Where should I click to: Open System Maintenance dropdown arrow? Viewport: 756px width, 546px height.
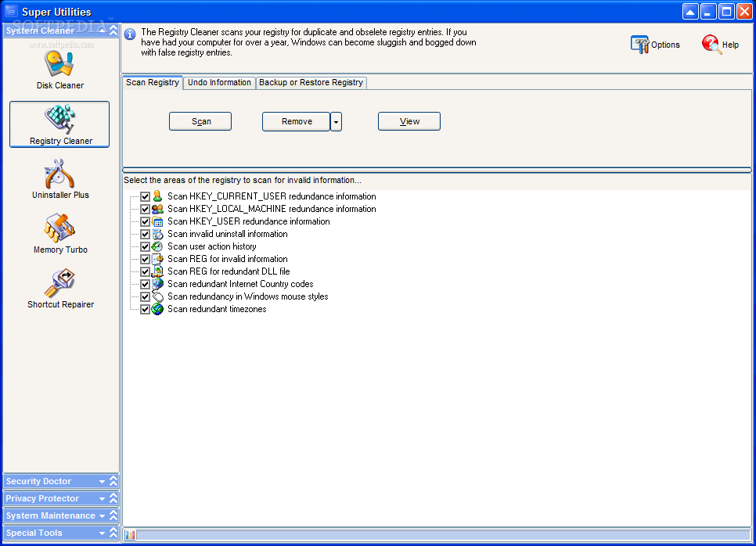pos(102,516)
